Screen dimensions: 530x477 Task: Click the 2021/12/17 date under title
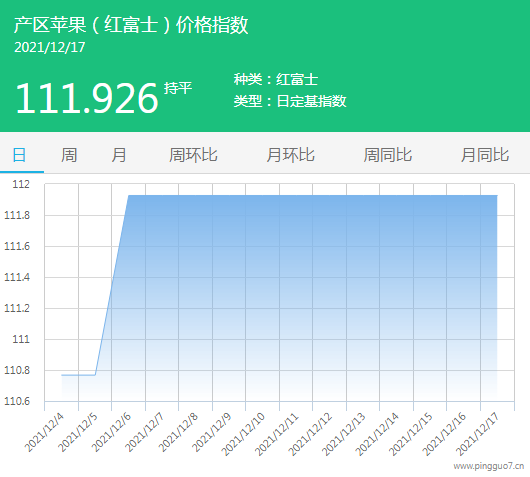[x=50, y=47]
